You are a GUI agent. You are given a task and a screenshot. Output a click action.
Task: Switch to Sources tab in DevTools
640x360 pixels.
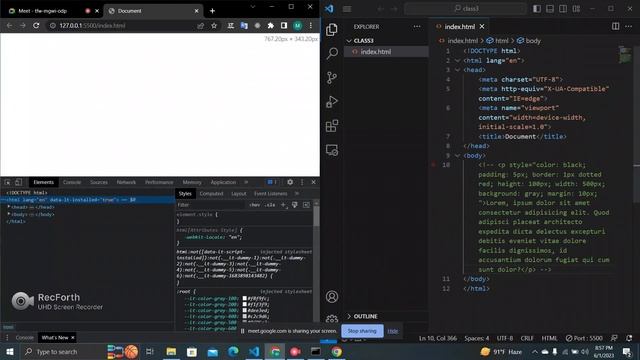click(x=99, y=182)
